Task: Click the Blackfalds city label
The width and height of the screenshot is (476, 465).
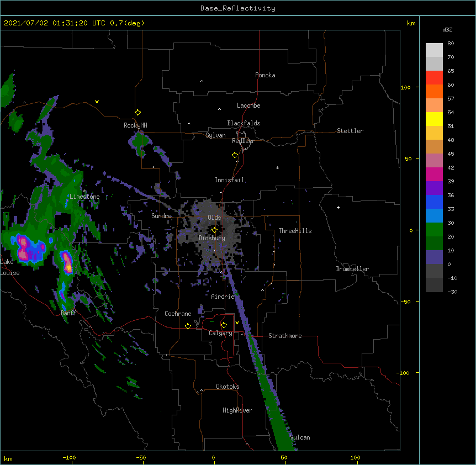Action: [244, 123]
